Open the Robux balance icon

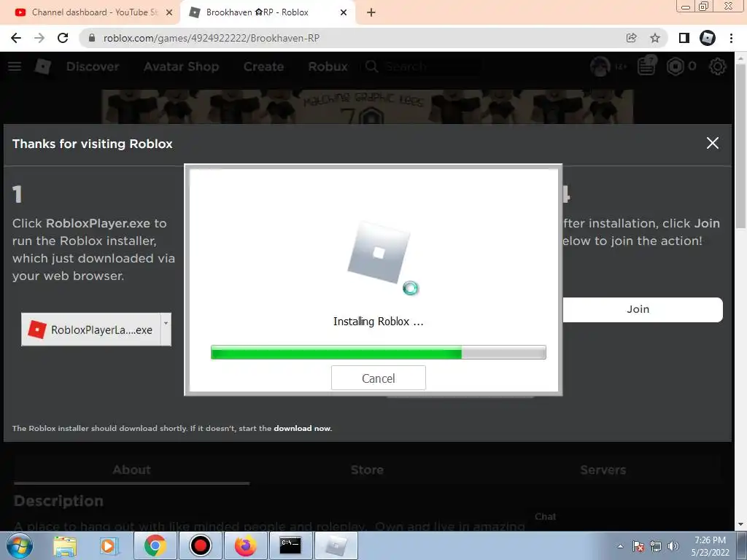tap(675, 66)
